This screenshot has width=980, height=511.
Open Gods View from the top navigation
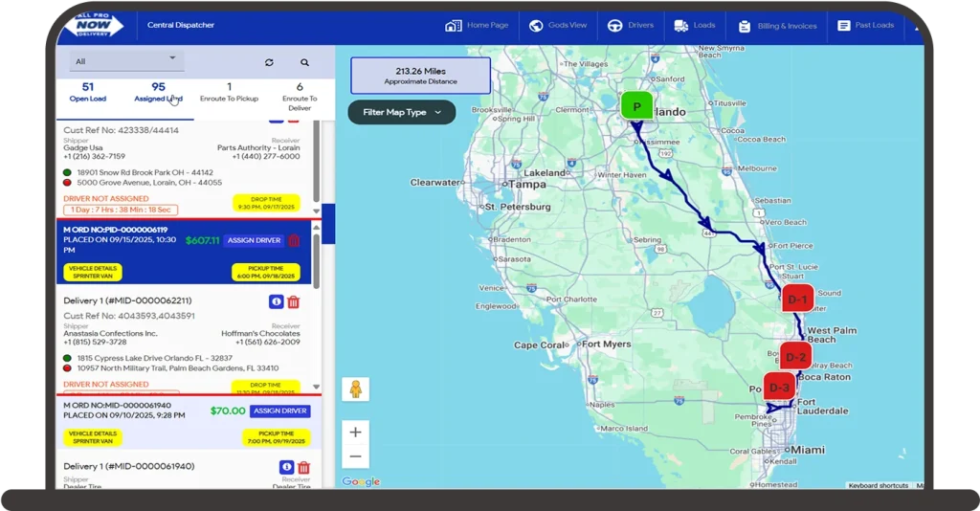tap(558, 26)
